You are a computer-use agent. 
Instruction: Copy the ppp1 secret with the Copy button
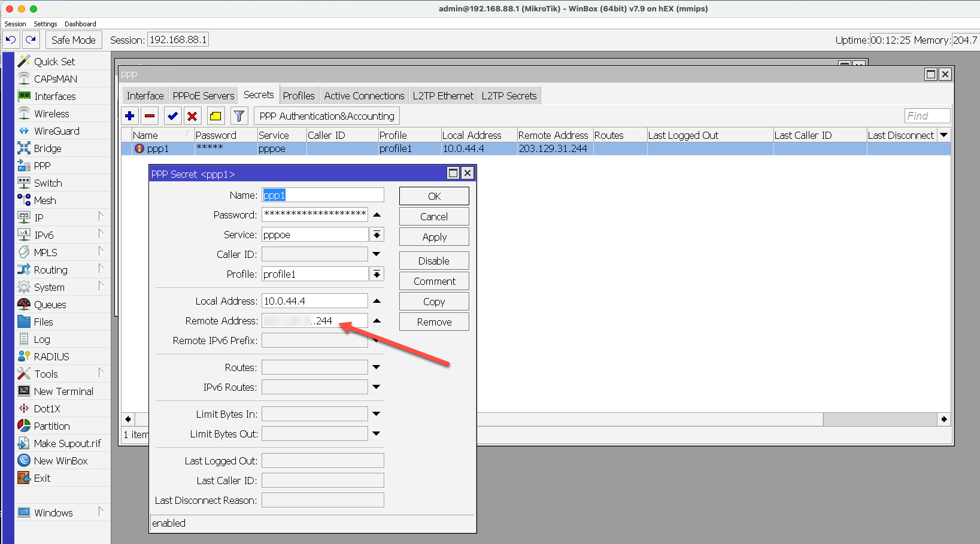coord(433,301)
